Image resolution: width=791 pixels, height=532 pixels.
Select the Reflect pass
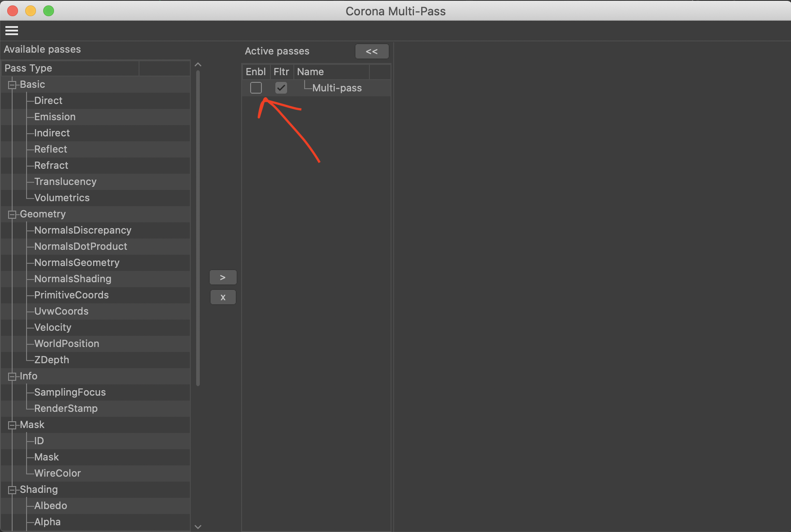(50, 149)
